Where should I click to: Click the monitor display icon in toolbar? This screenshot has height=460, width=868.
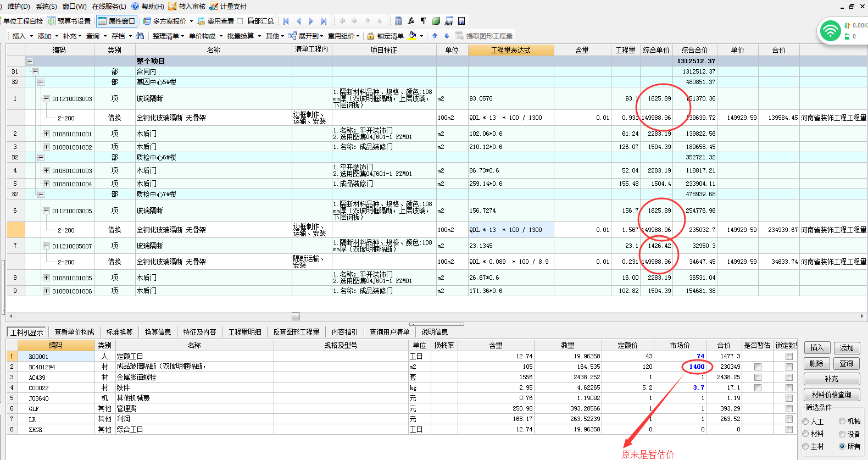coord(449,21)
